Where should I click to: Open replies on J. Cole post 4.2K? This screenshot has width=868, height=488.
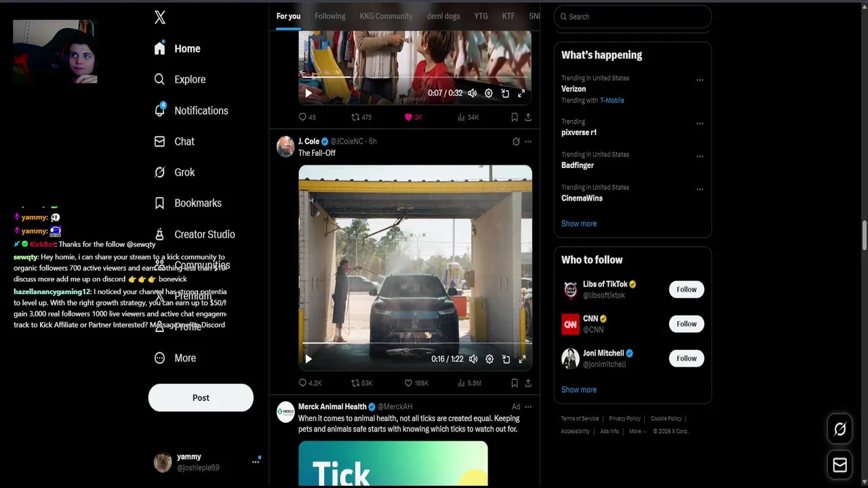(311, 383)
